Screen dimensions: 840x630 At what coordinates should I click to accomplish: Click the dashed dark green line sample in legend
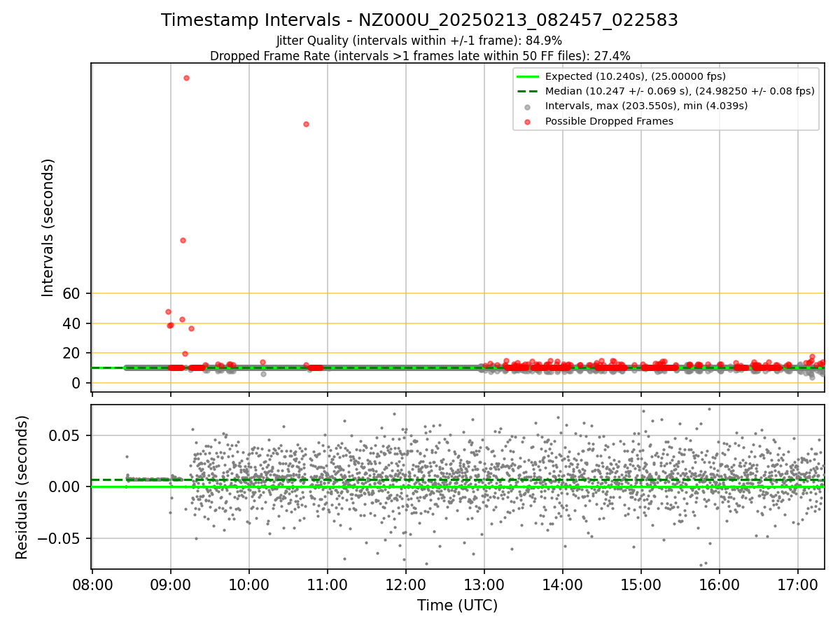point(528,91)
